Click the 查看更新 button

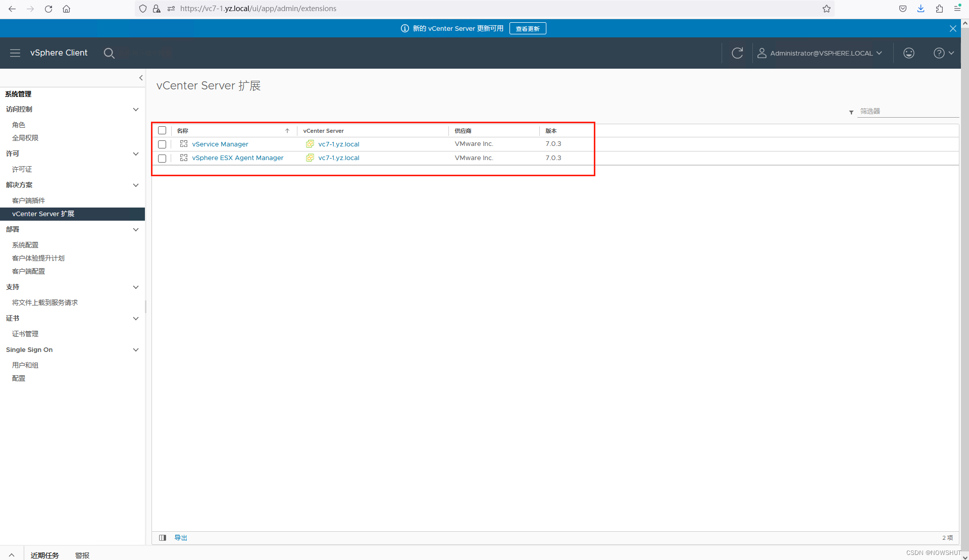(x=528, y=29)
